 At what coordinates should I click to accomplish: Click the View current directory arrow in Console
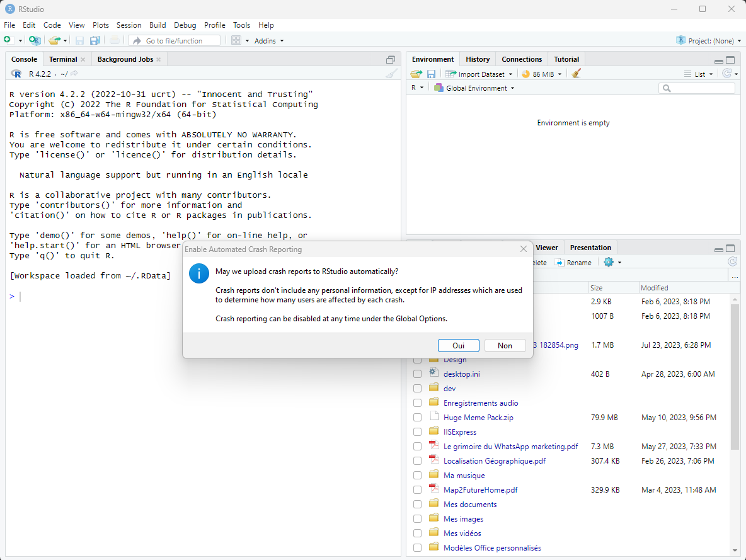coord(74,74)
